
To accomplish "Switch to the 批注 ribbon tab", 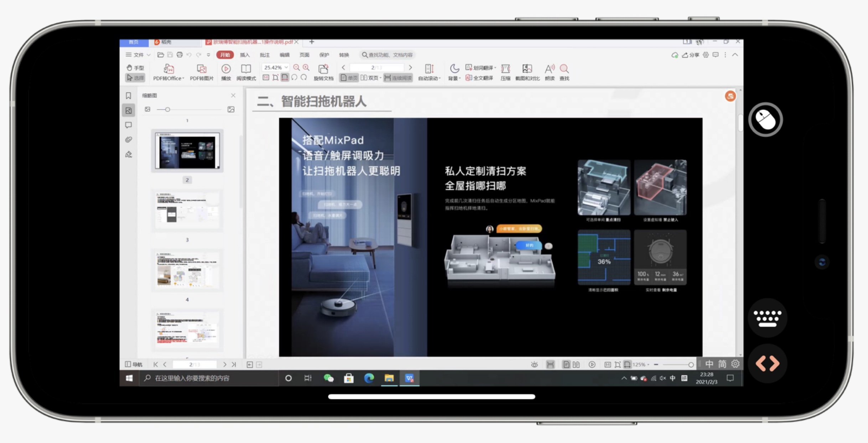I will tap(265, 55).
